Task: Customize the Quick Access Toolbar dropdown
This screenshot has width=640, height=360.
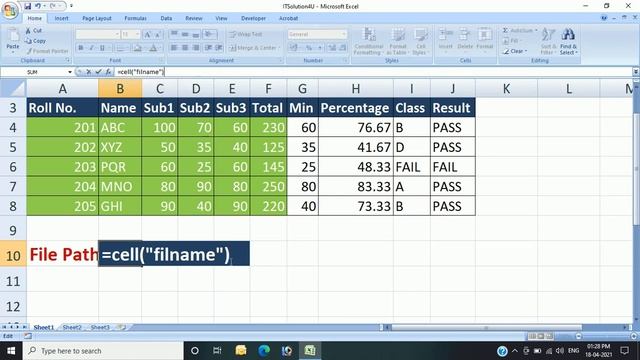Action: (x=71, y=6)
